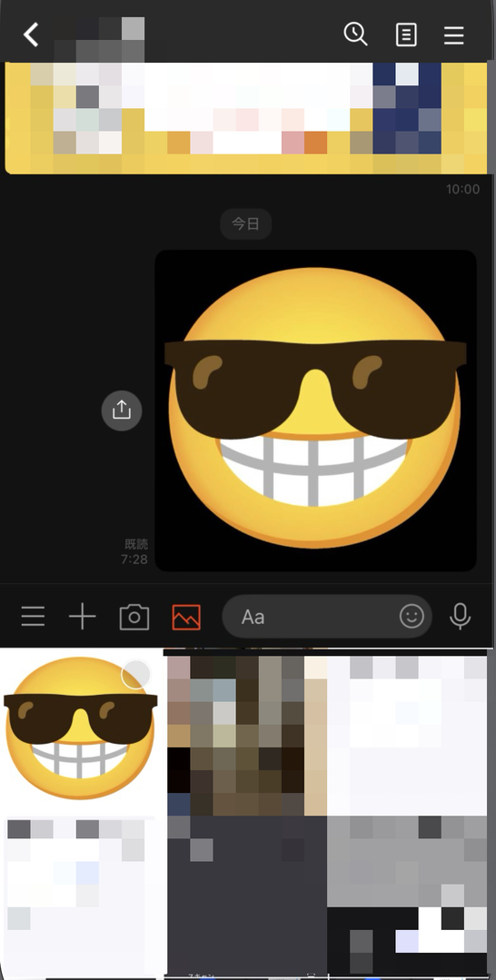Open the smiley sticker picker
The height and width of the screenshot is (980, 496).
(412, 617)
